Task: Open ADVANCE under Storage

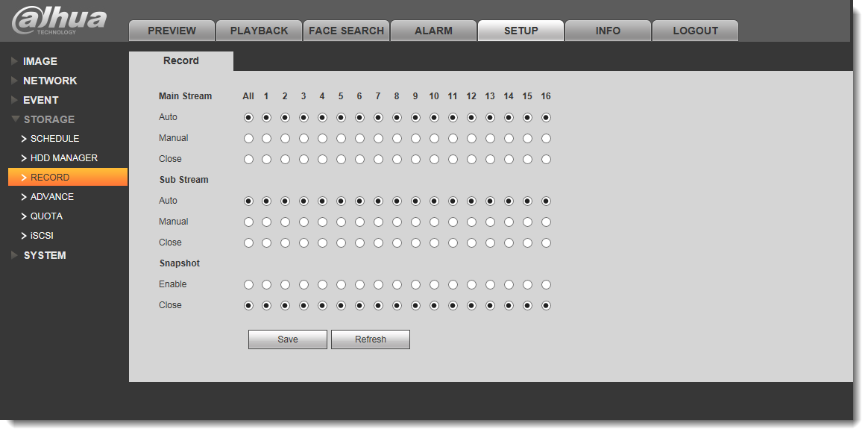Action: pyautogui.click(x=51, y=197)
